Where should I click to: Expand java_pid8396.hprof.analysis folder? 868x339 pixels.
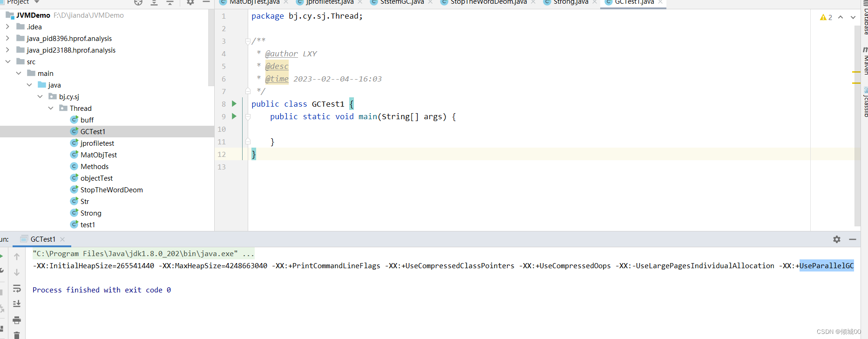coord(7,38)
